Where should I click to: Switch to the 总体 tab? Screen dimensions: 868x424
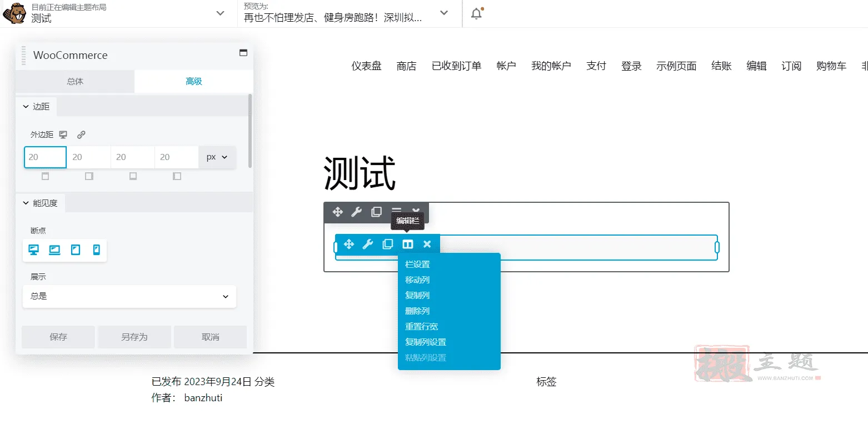click(75, 81)
